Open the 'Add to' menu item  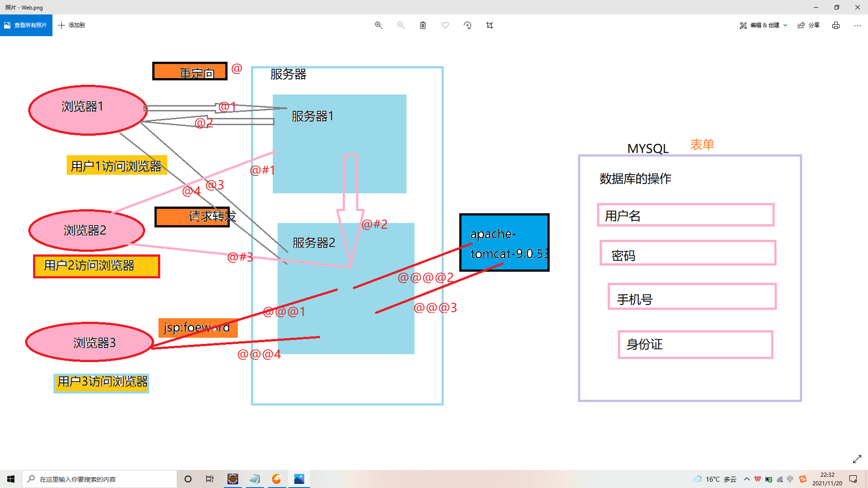[x=71, y=25]
